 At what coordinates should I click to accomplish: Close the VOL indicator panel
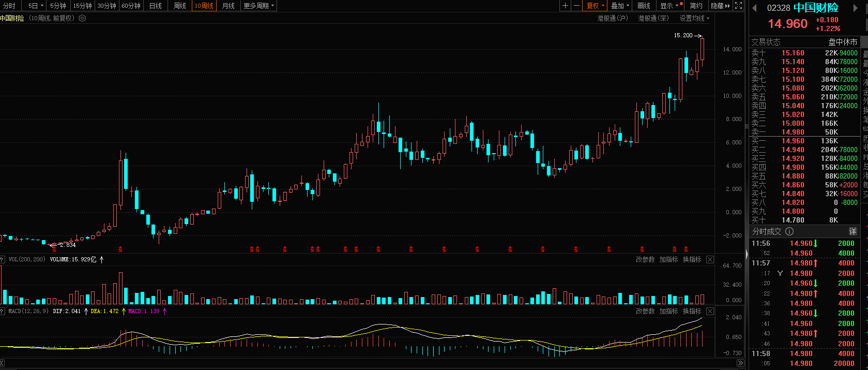tap(710, 259)
